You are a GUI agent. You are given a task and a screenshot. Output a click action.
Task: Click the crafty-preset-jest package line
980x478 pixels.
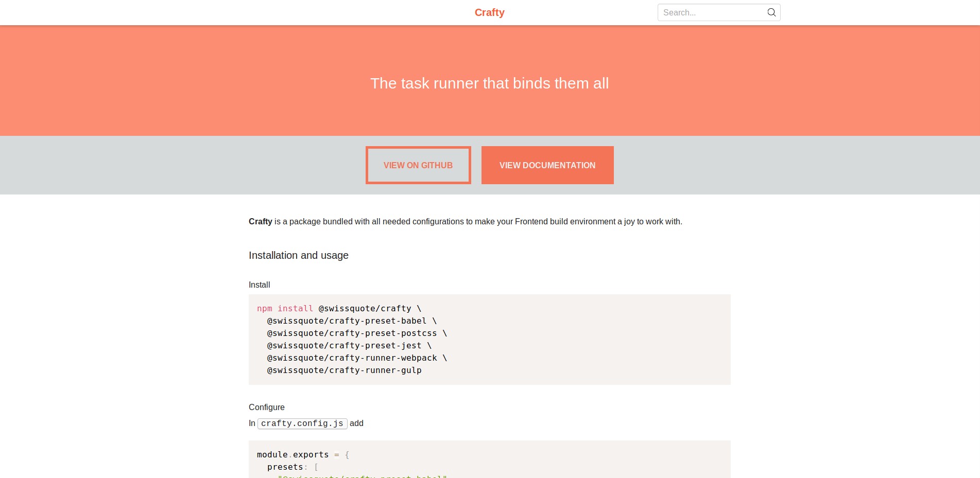(349, 346)
